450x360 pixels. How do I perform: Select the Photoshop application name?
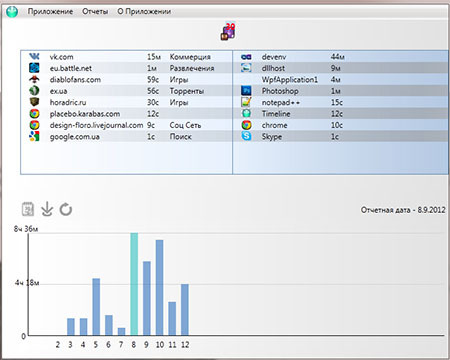tap(280, 91)
